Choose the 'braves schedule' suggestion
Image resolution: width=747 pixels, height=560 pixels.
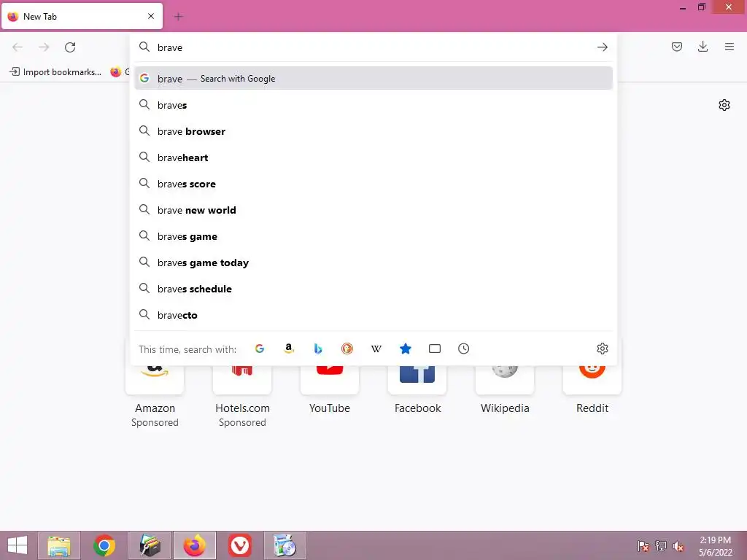click(373, 289)
